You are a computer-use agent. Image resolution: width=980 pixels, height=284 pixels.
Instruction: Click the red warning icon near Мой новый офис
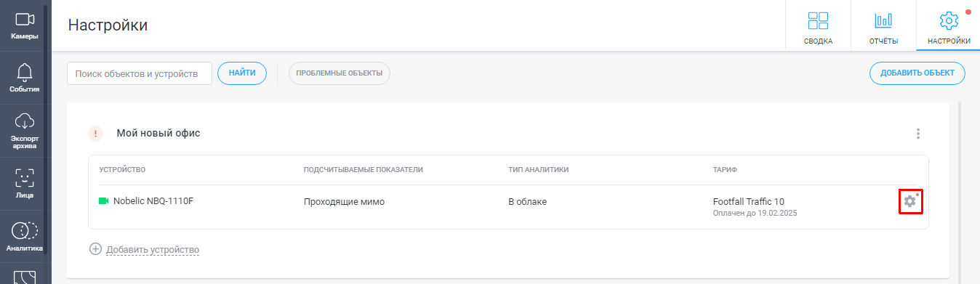coord(96,134)
